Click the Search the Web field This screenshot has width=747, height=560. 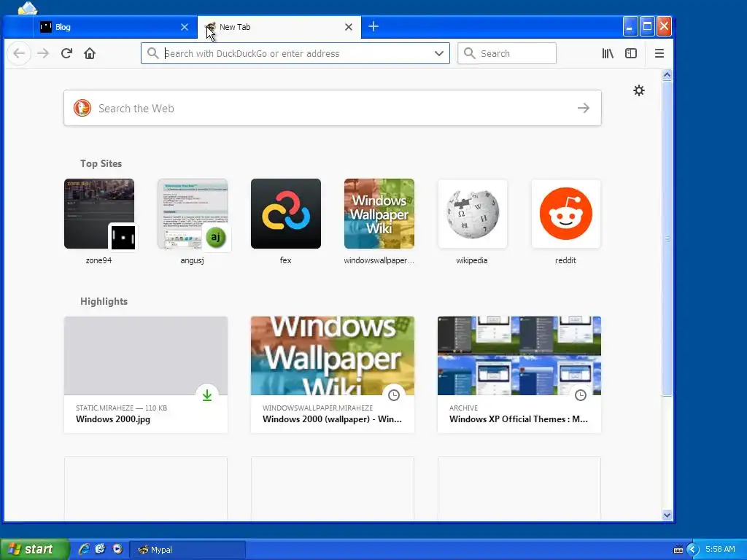click(333, 108)
